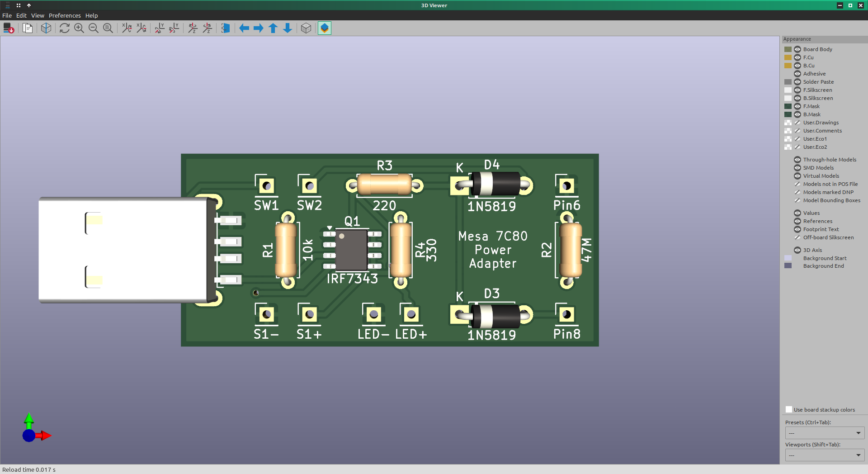Pan board up with blue arrow
The height and width of the screenshot is (474, 868).
pyautogui.click(x=273, y=28)
